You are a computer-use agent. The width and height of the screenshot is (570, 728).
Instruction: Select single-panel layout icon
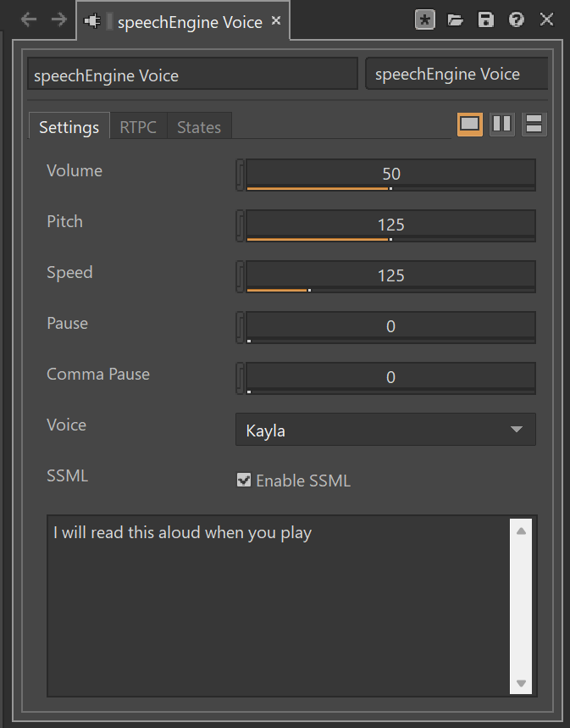click(x=470, y=125)
